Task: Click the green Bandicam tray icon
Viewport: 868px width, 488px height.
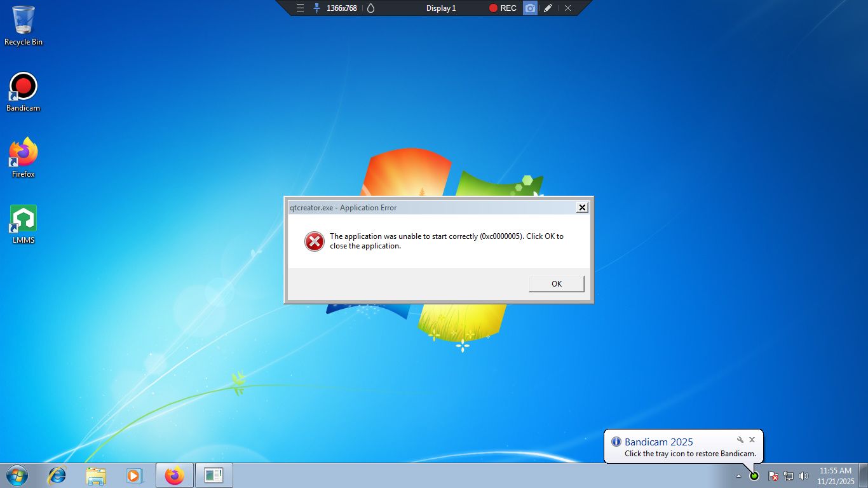Action: pyautogui.click(x=754, y=476)
